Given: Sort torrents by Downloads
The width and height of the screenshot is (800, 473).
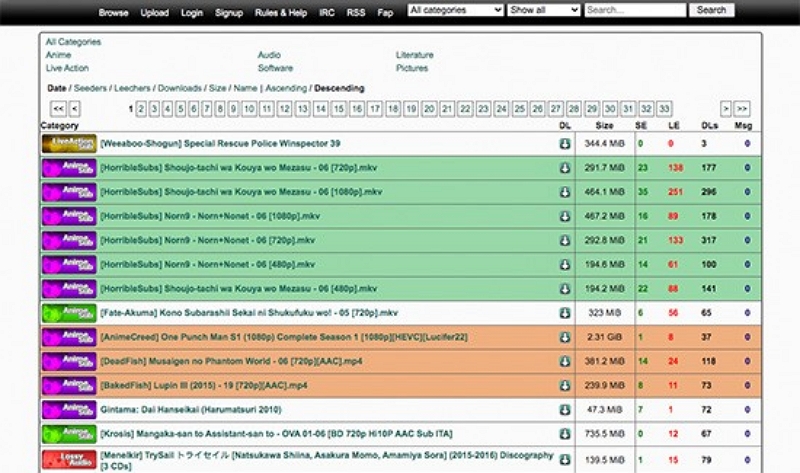Looking at the screenshot, I should pyautogui.click(x=180, y=88).
